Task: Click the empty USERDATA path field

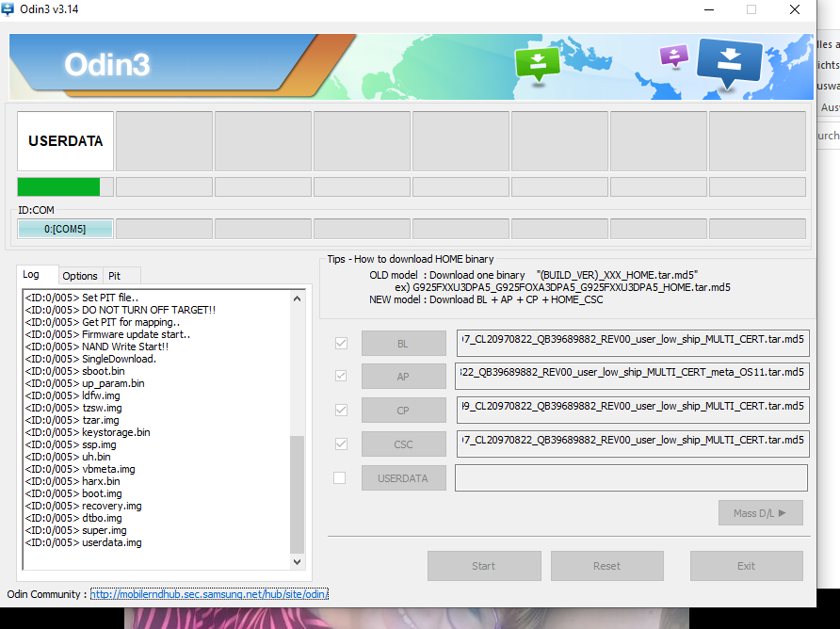Action: [631, 477]
